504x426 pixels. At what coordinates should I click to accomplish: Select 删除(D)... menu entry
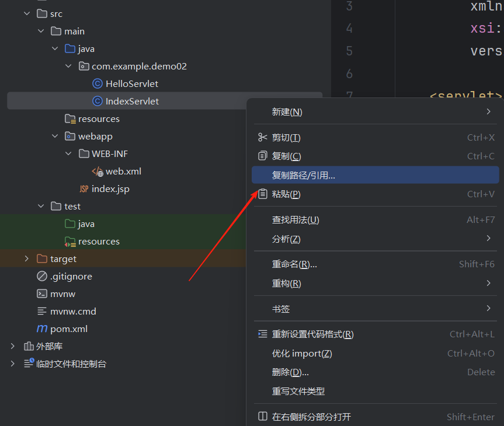click(375, 372)
